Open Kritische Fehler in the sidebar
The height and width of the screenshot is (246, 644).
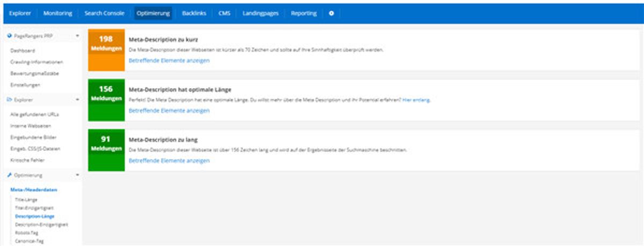[27, 160]
